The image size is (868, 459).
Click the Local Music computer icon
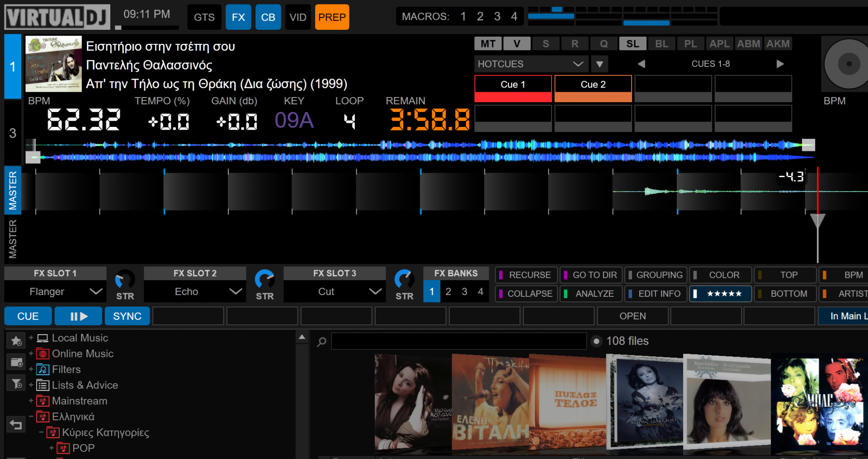[42, 338]
